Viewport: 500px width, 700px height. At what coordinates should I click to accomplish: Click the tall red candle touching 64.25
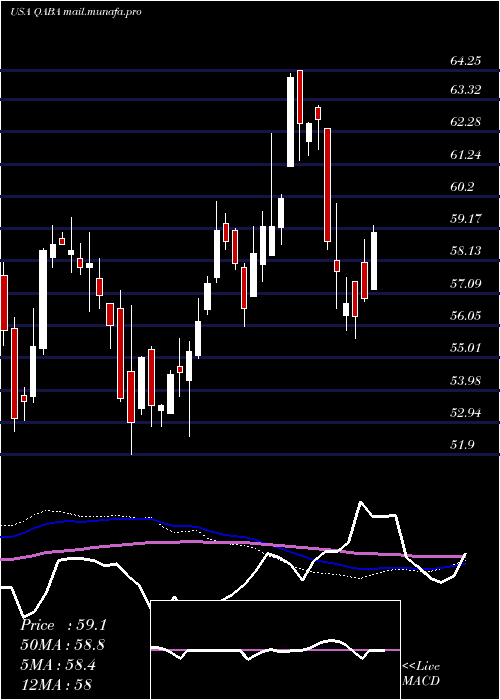300,96
